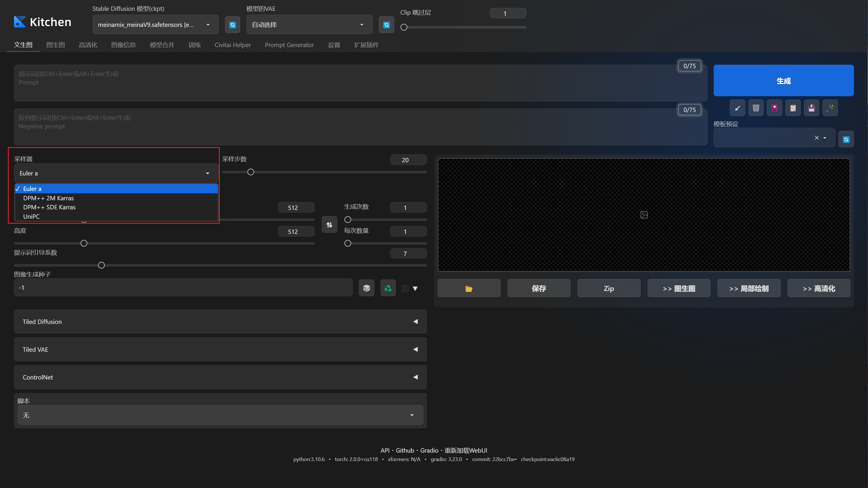This screenshot has height=488, width=868.
Task: Click the clipboard icon to apply style
Action: 793,108
